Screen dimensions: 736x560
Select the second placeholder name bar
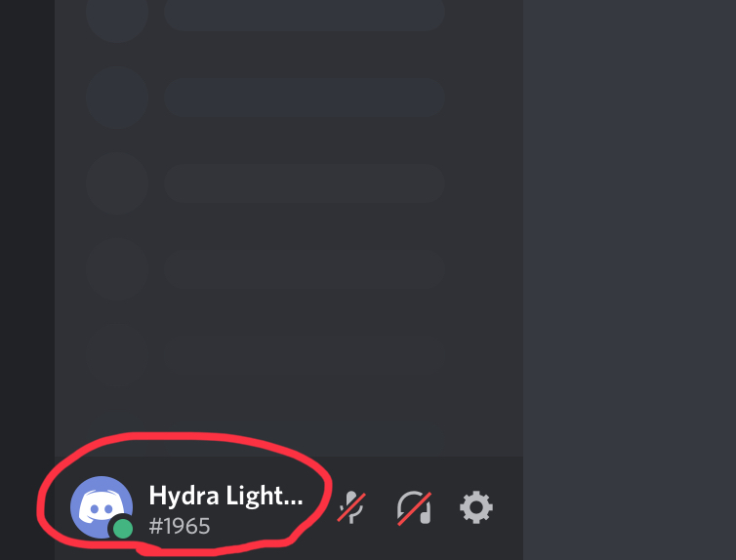click(305, 98)
